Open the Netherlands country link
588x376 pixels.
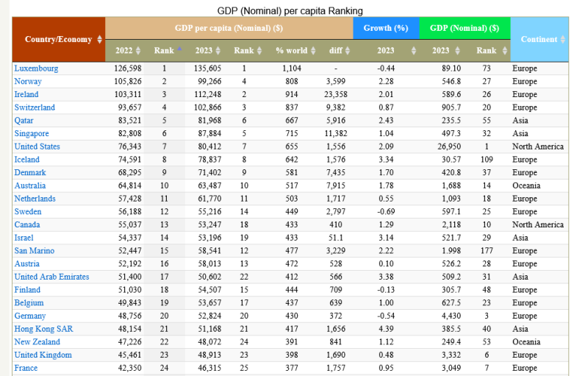[x=35, y=199]
